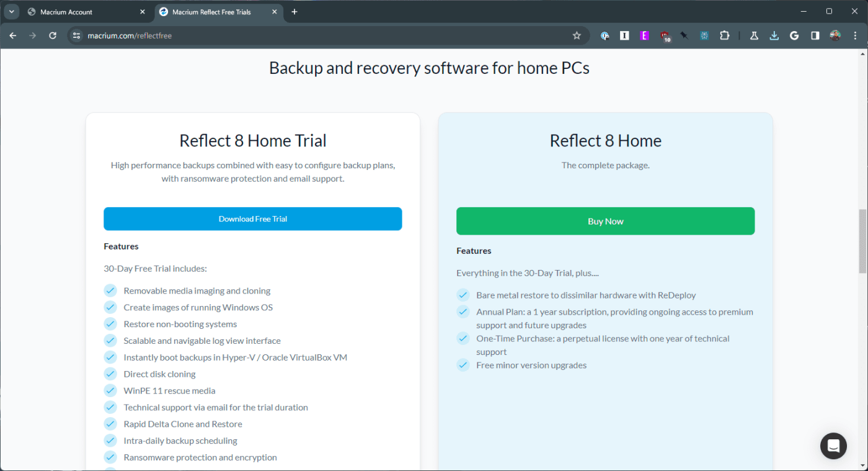Click the page vertical scrollbar thumb
868x471 pixels.
tap(862, 241)
